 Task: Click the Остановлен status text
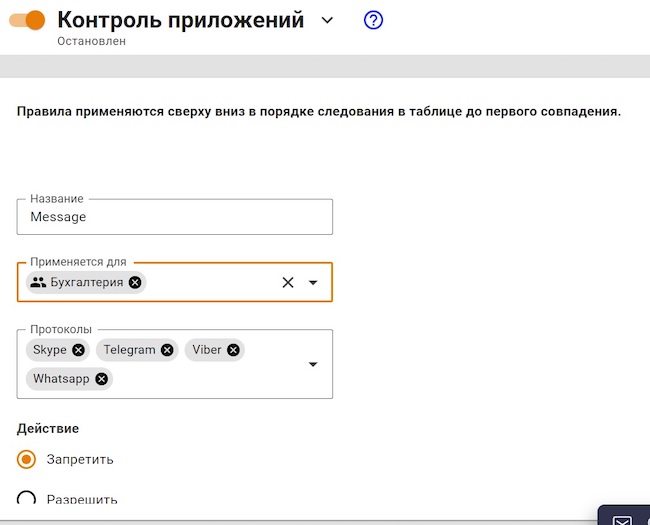(92, 42)
